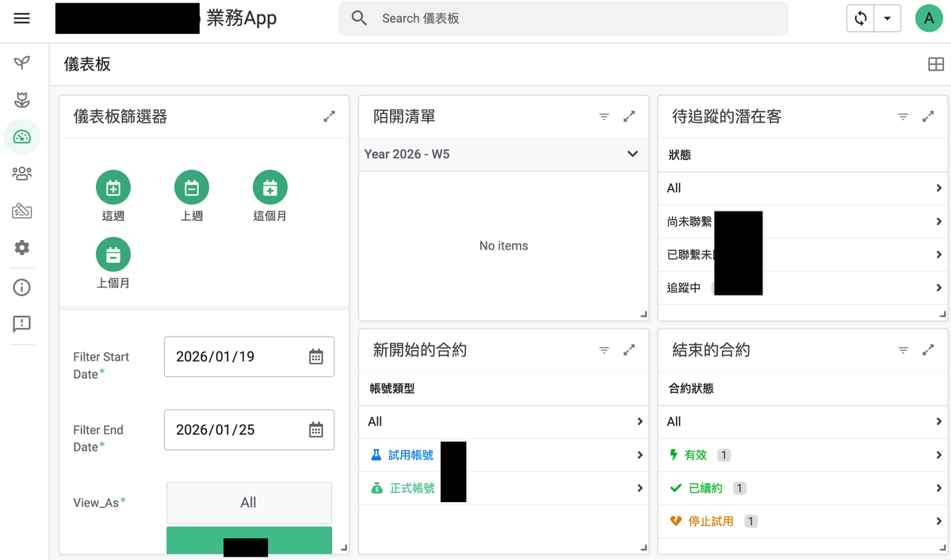Open the dropdown arrow beside the refresh button

pyautogui.click(x=888, y=17)
